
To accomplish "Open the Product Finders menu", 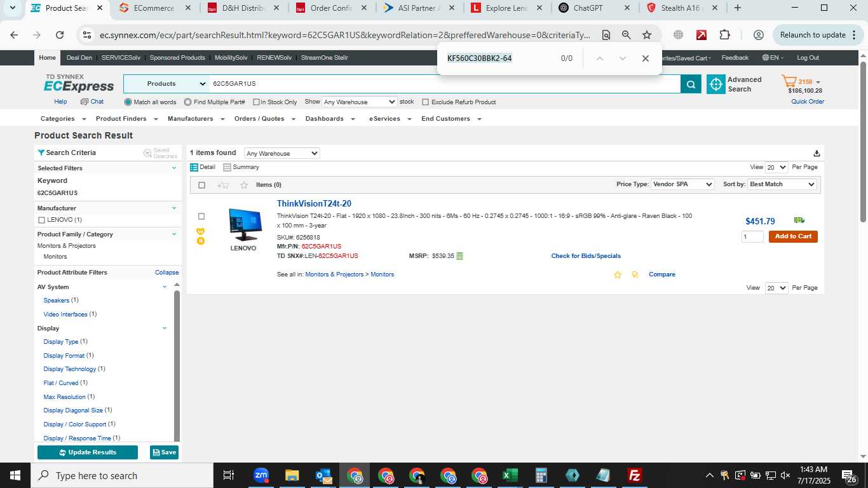I will [126, 119].
